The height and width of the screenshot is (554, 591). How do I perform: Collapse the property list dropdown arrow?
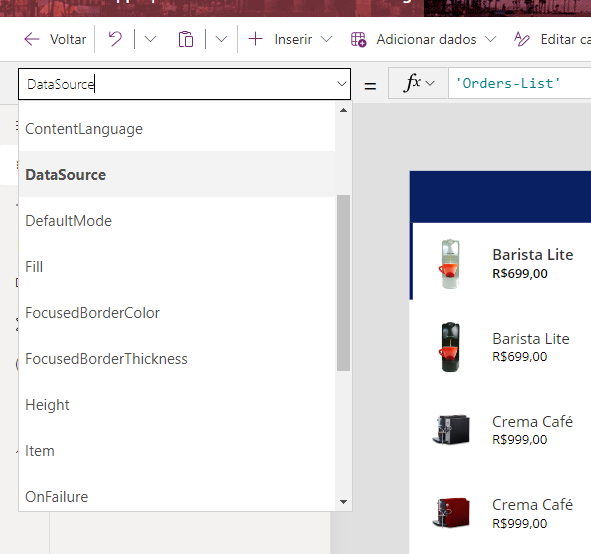(342, 84)
